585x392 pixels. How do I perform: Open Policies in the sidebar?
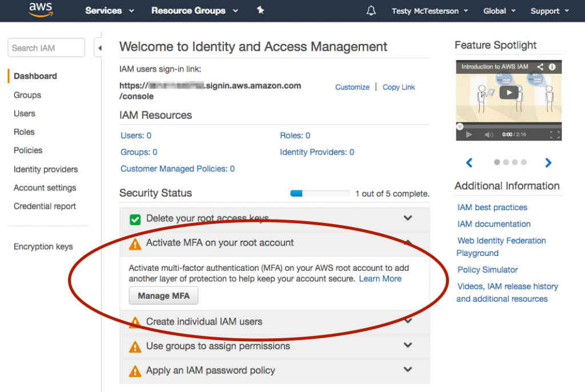coord(28,150)
